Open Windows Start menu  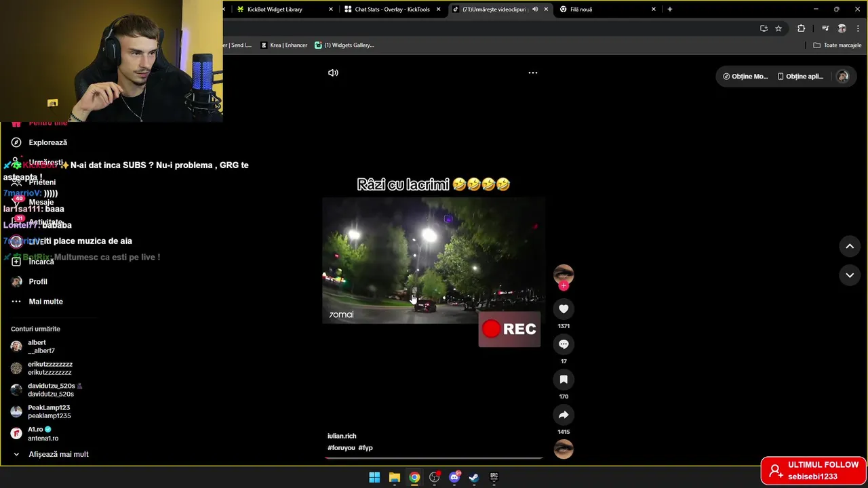point(374,478)
